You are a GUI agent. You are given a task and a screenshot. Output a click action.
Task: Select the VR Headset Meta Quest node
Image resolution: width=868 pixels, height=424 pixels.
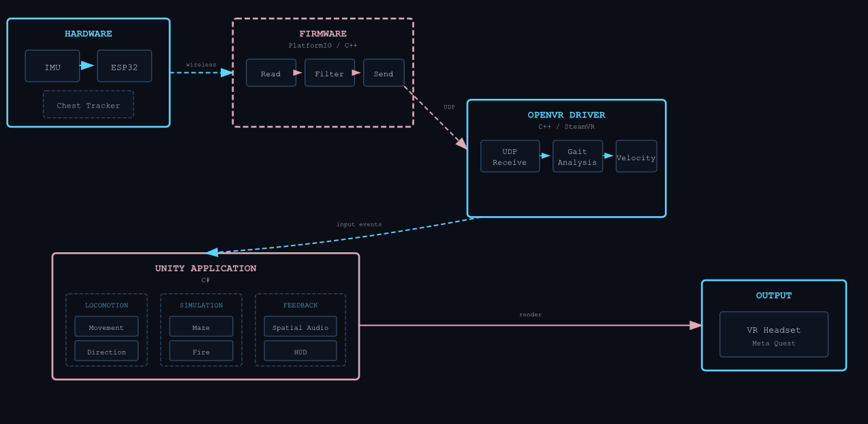pos(774,335)
